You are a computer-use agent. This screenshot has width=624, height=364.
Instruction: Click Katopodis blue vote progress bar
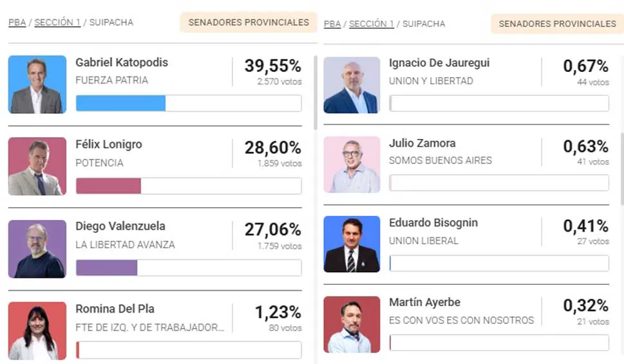click(x=121, y=103)
